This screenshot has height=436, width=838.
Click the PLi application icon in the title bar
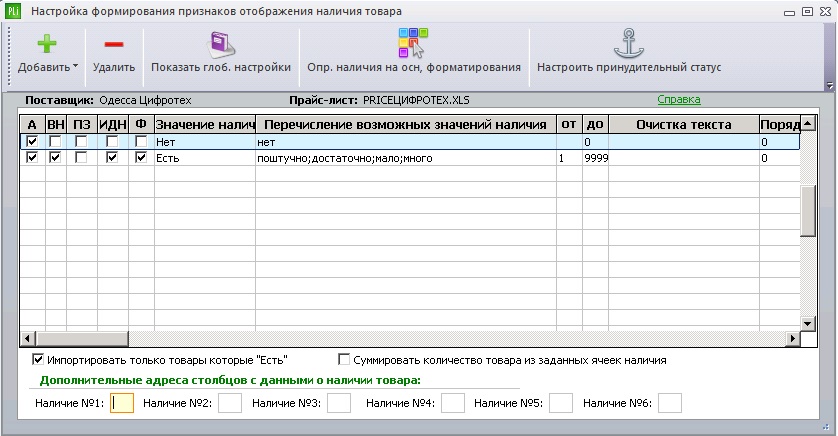(12, 11)
